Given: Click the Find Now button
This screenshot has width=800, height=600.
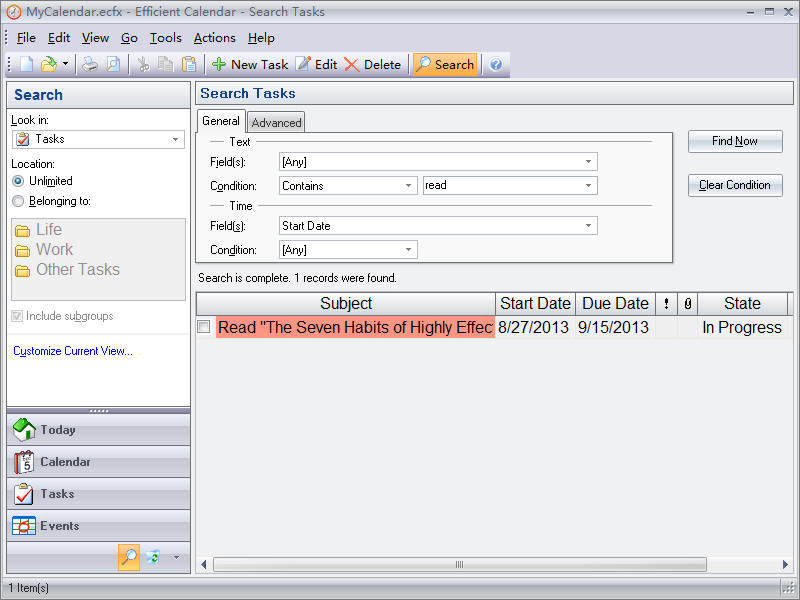Looking at the screenshot, I should (735, 141).
